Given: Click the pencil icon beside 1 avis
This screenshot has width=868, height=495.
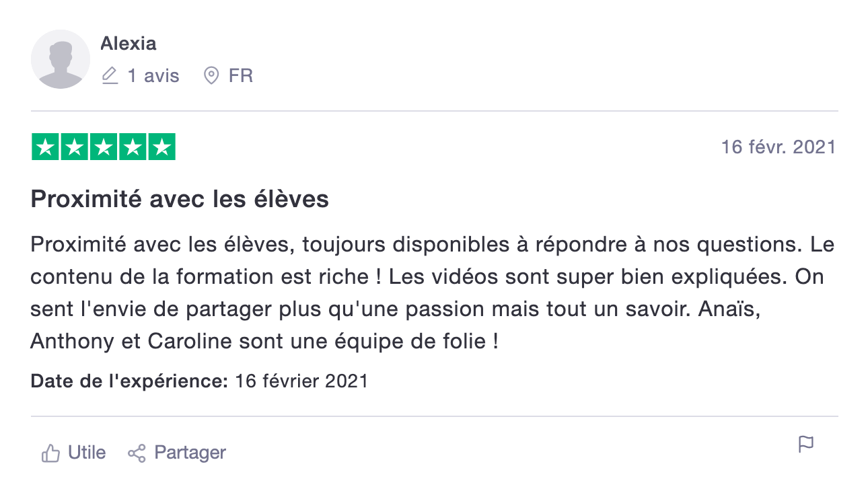Looking at the screenshot, I should [110, 76].
